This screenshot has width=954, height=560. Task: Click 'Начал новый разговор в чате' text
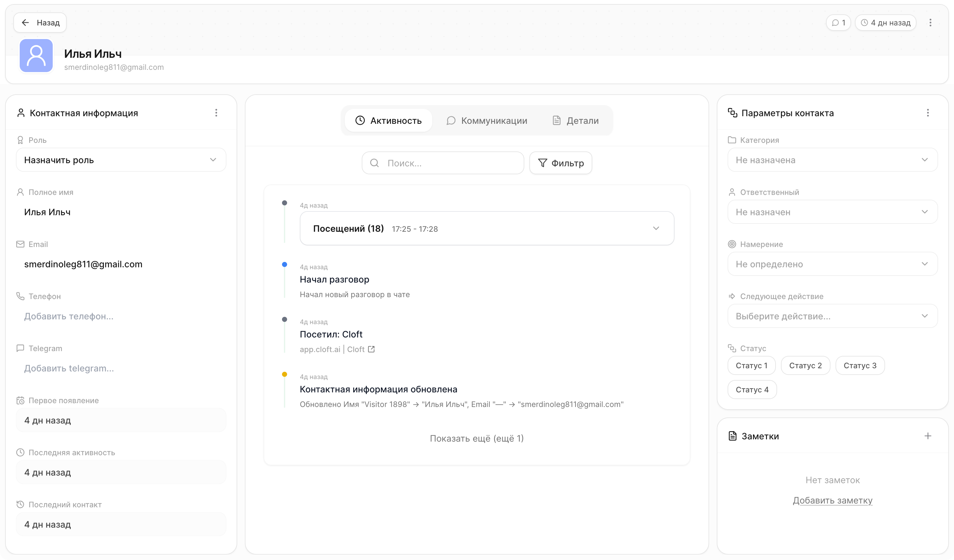pos(355,294)
